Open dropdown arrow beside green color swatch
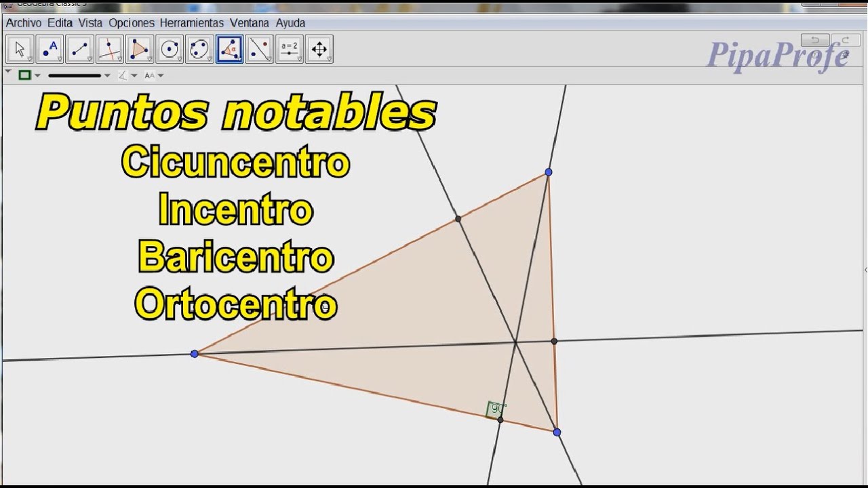868x488 pixels. coord(37,76)
